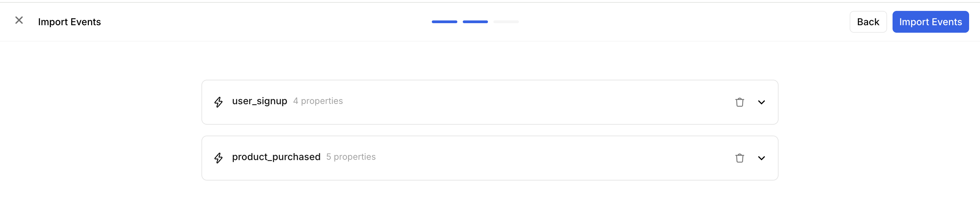Screen dimensions: 980x218
Task: Select the second progress step indicator
Action: click(x=475, y=22)
